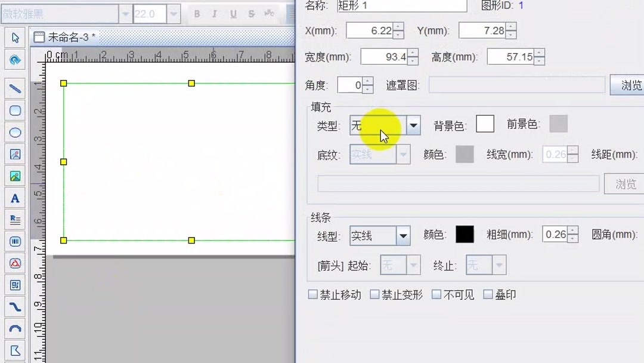Choose the rounded rectangle tool
This screenshot has height=363, width=644.
click(14, 110)
